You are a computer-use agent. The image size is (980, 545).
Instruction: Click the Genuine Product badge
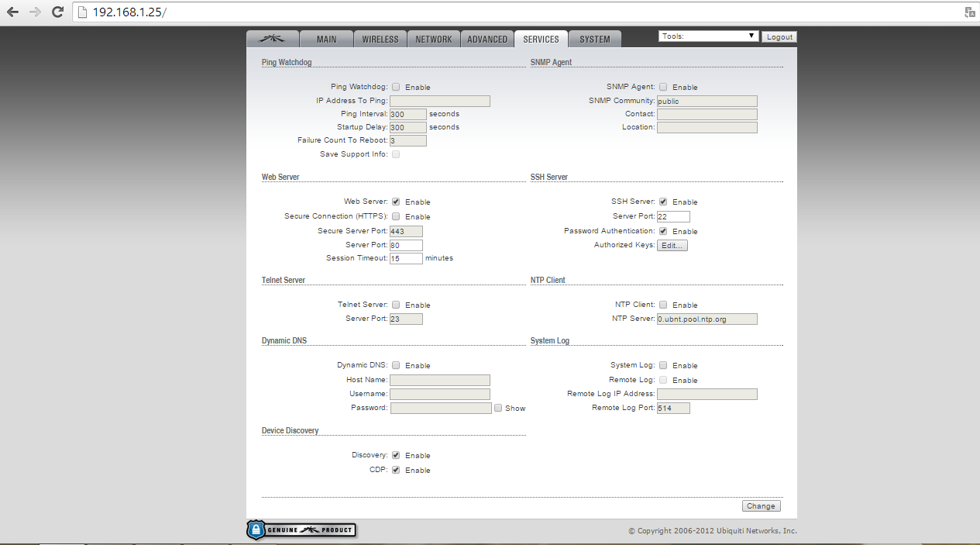[301, 530]
